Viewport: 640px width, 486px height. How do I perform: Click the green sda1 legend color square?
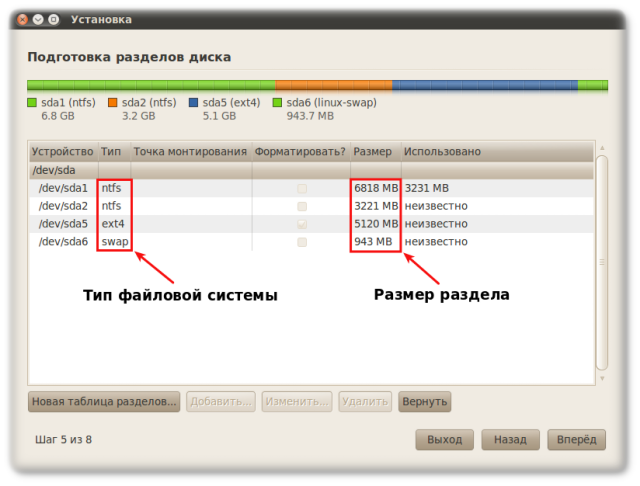coord(32,102)
